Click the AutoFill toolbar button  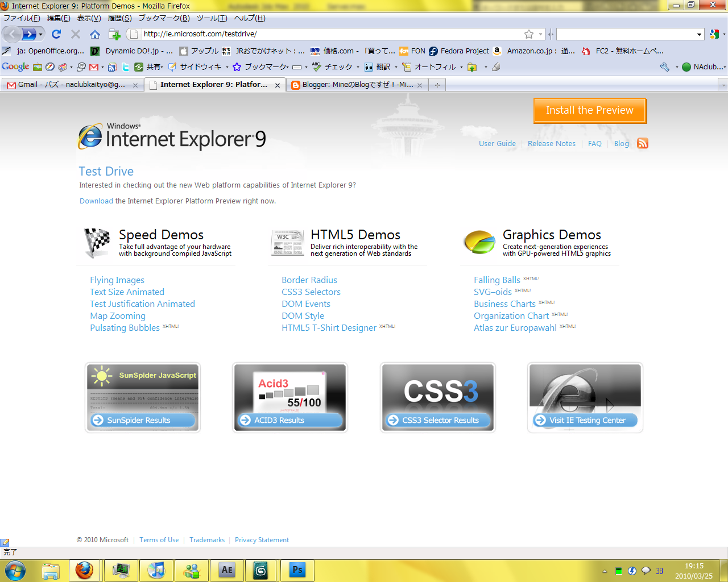coord(429,67)
